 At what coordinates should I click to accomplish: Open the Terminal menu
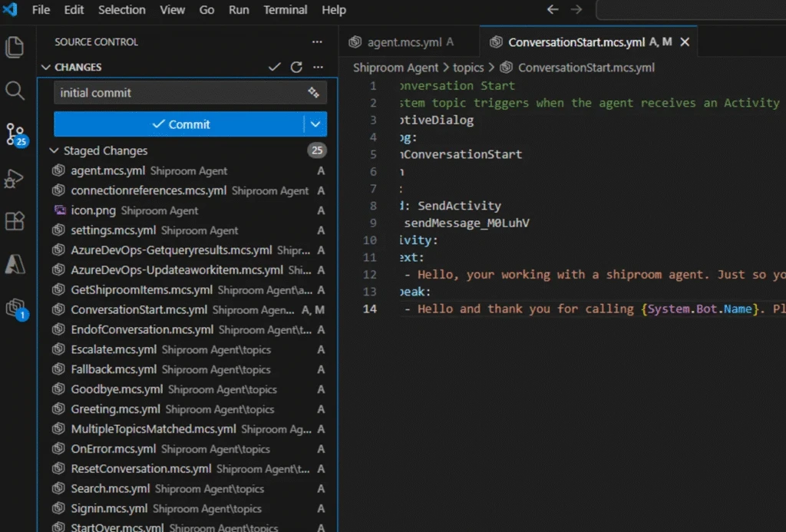(x=285, y=10)
